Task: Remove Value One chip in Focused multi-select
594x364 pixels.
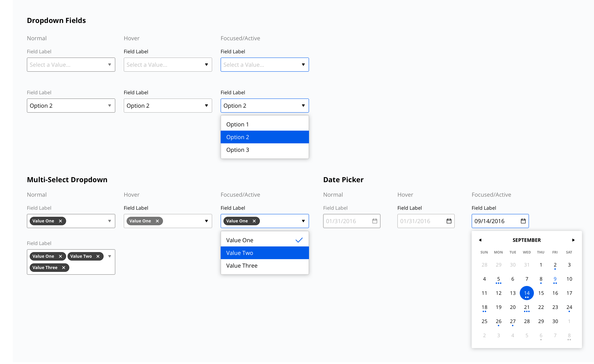Action: point(254,221)
